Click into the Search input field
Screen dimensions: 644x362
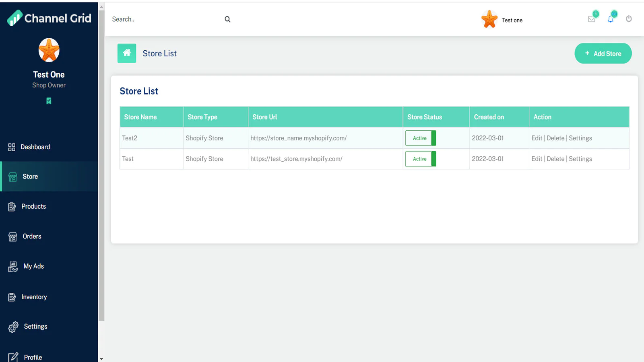point(165,19)
